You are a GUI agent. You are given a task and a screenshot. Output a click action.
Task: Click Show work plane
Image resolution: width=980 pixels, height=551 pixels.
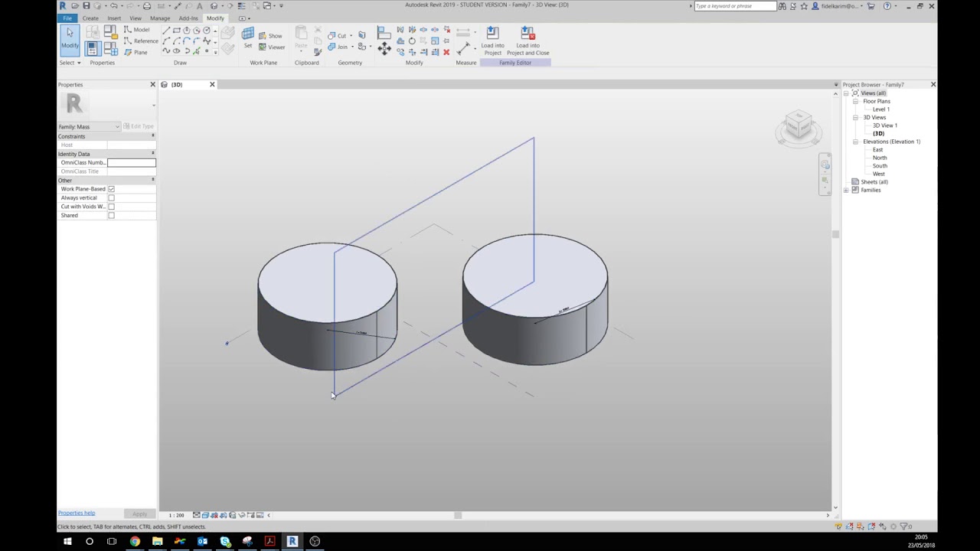coord(270,35)
